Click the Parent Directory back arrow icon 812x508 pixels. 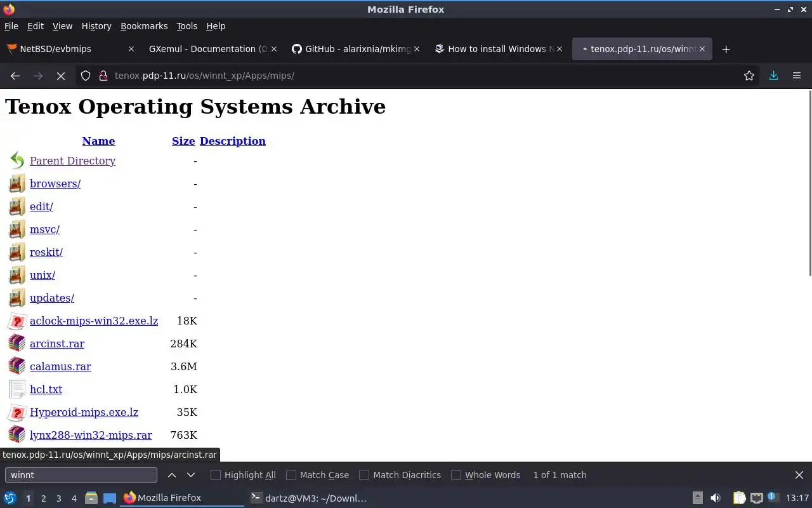[x=17, y=161]
